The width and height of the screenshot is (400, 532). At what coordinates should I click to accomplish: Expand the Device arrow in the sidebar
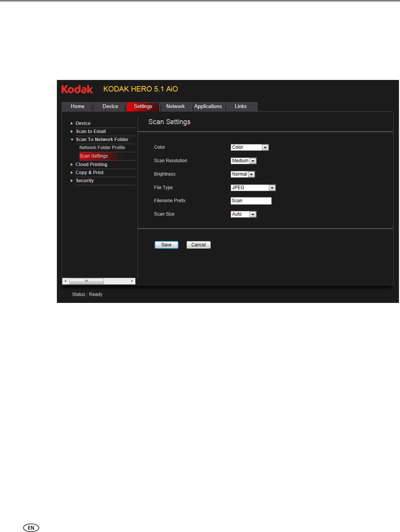(72, 123)
